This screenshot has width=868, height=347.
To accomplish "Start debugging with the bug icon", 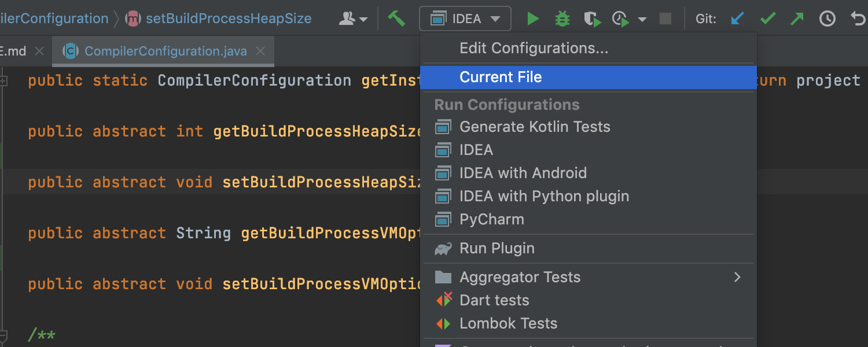I will pos(562,19).
